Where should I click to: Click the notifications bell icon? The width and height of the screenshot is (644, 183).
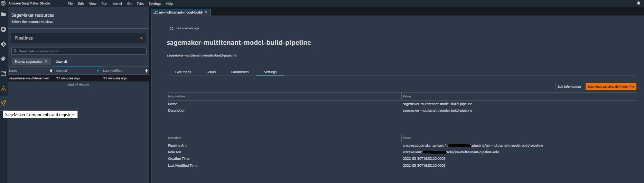[638, 3]
